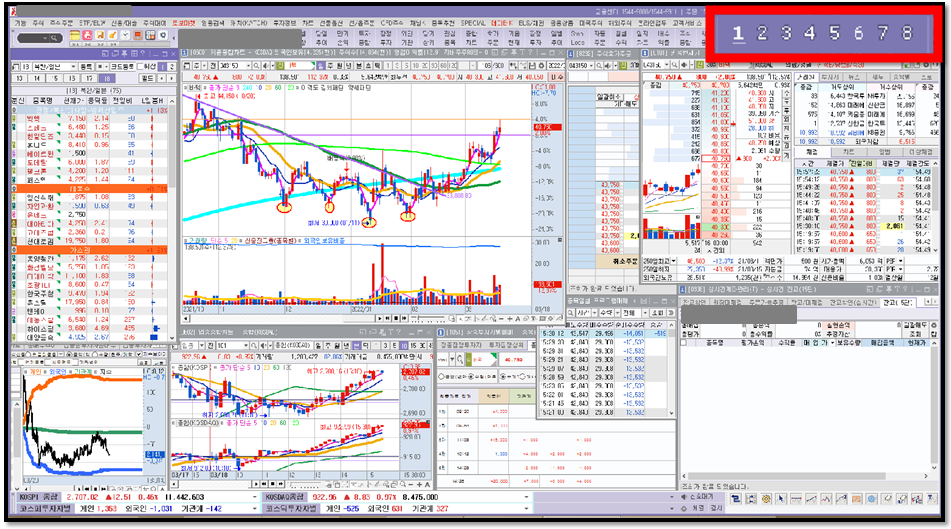
Task: Click the blue round icon in bottom-right toolbar
Action: click(x=872, y=499)
